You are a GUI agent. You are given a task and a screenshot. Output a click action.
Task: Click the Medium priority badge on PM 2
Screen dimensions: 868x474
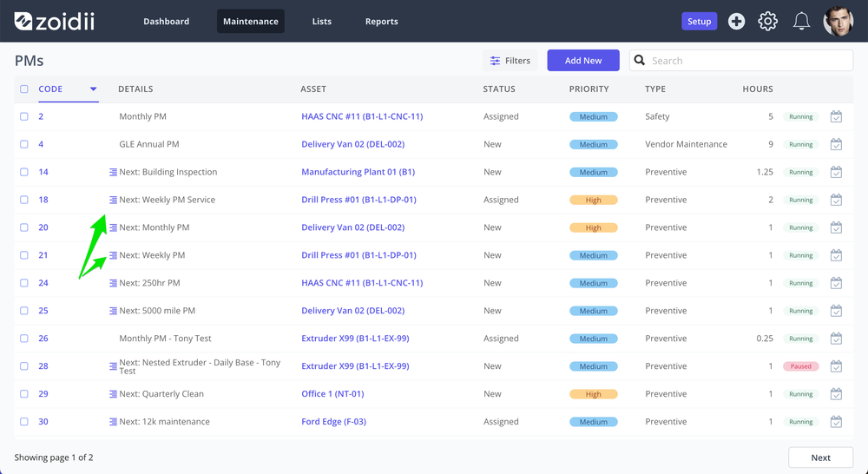point(594,117)
